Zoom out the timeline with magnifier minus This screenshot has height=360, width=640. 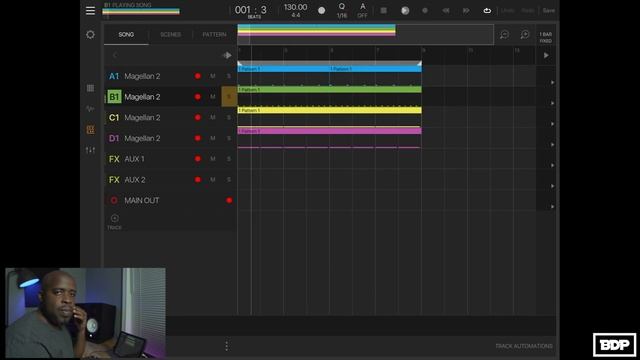pos(504,35)
